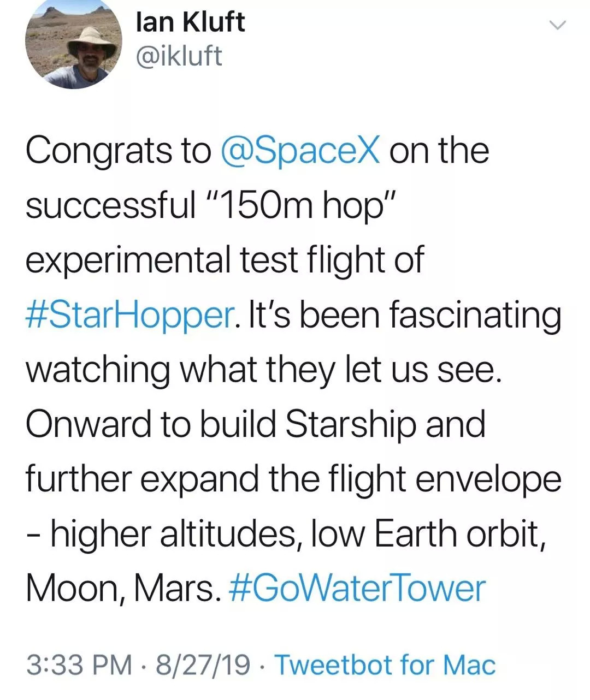The image size is (590, 700).
Task: Click the 8/27/19 tweet date
Action: pyautogui.click(x=203, y=665)
